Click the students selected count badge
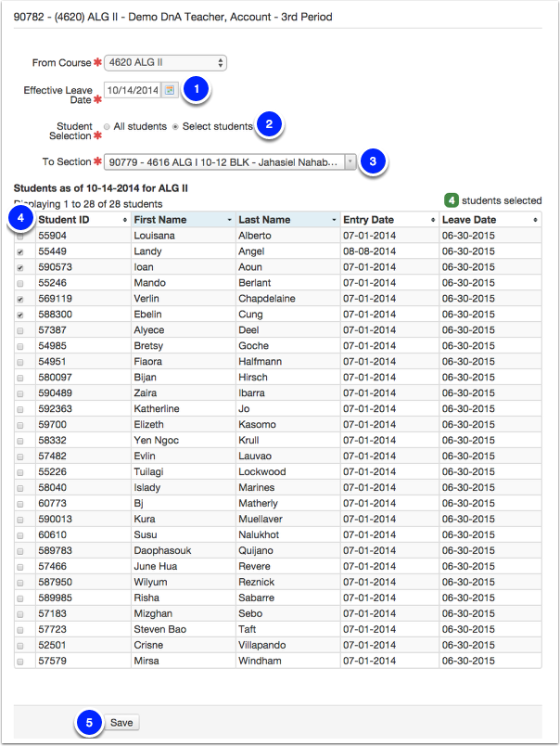 coord(452,200)
